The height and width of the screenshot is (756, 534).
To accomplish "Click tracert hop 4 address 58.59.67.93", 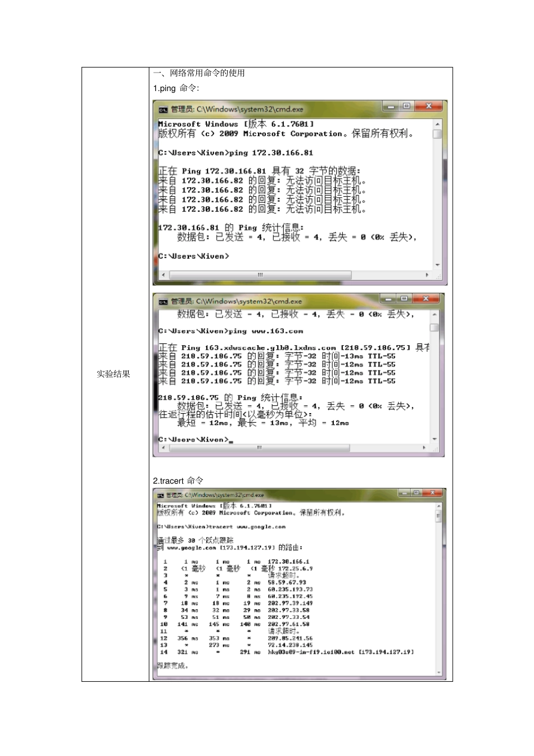I will coord(287,583).
